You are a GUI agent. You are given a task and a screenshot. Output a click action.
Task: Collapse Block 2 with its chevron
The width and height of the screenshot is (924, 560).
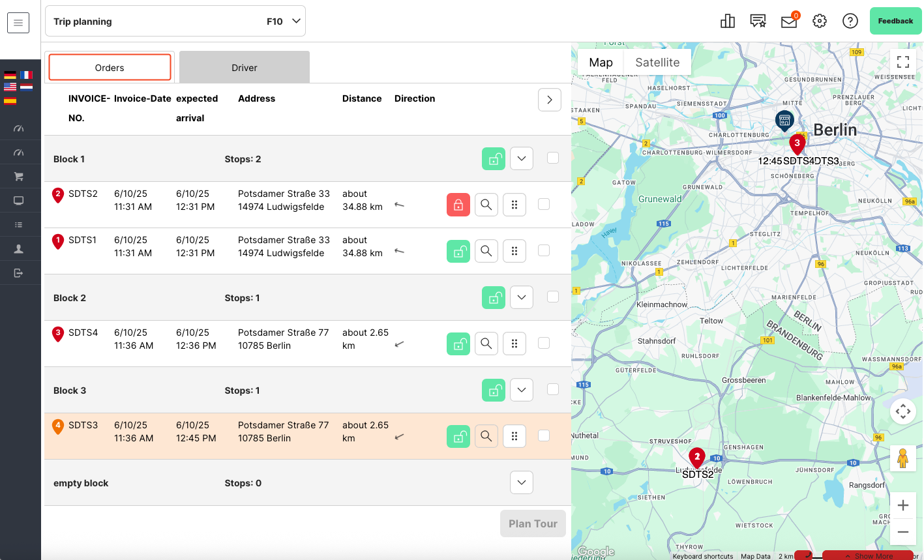(522, 297)
